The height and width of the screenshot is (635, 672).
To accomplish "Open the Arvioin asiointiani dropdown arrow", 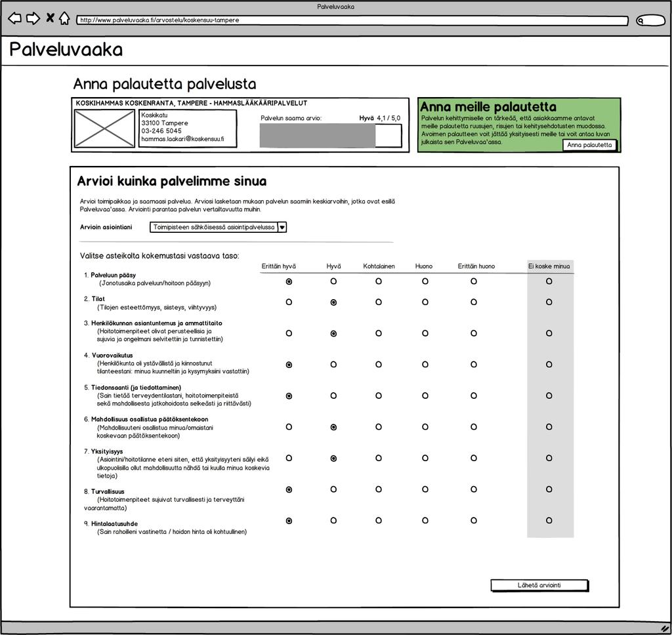I will pos(282,228).
